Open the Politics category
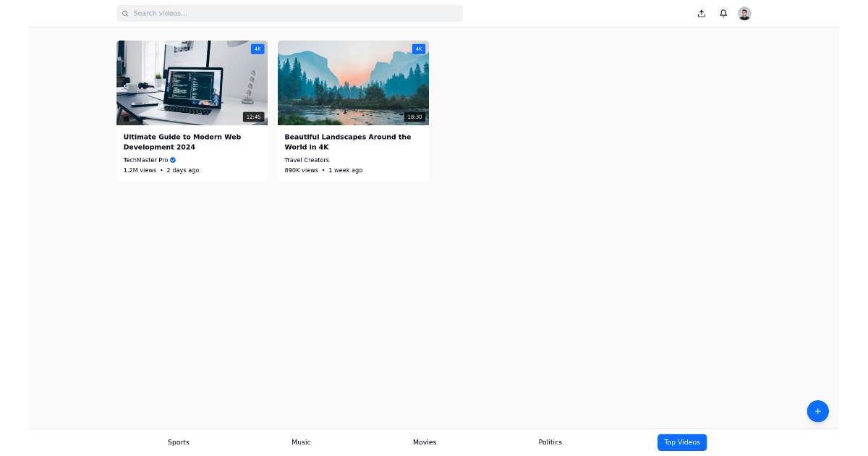Image resolution: width=868 pixels, height=456 pixels. (550, 442)
